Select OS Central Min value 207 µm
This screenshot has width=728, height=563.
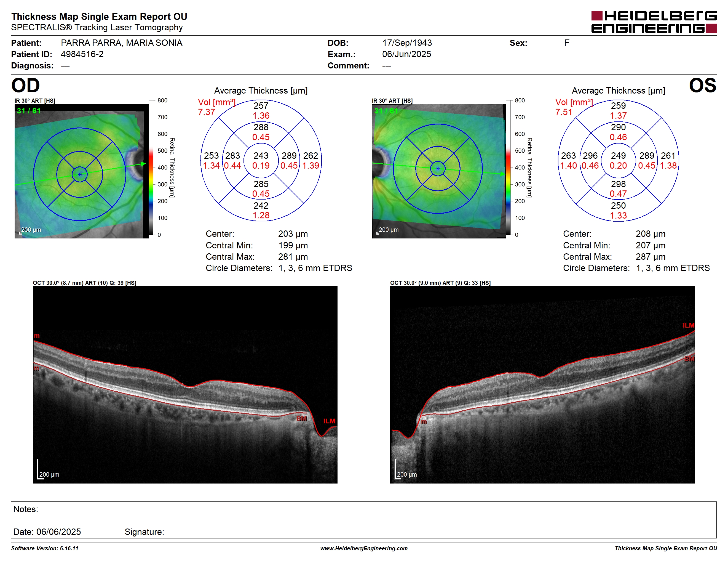pyautogui.click(x=650, y=245)
